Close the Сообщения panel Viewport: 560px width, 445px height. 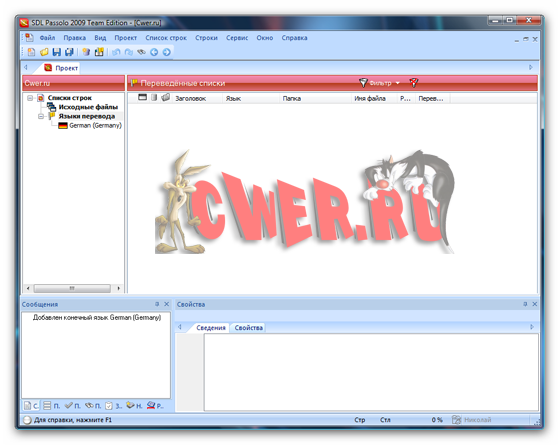coord(166,304)
